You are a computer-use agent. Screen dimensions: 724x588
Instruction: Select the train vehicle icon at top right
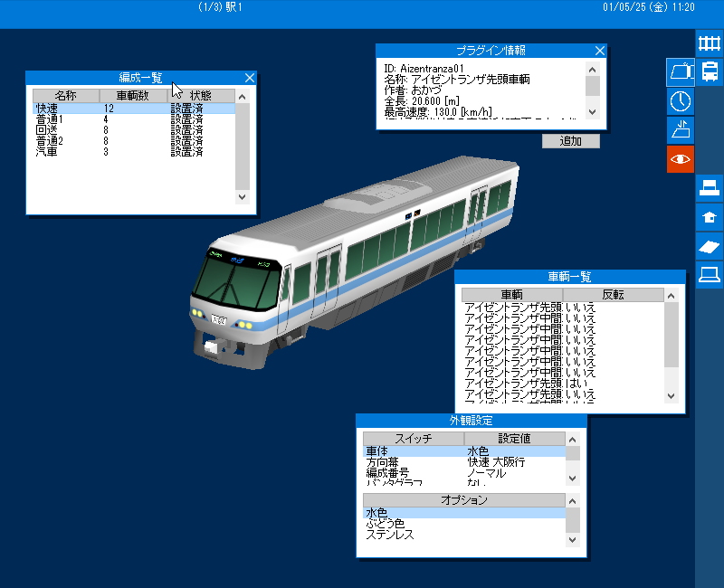pyautogui.click(x=709, y=72)
